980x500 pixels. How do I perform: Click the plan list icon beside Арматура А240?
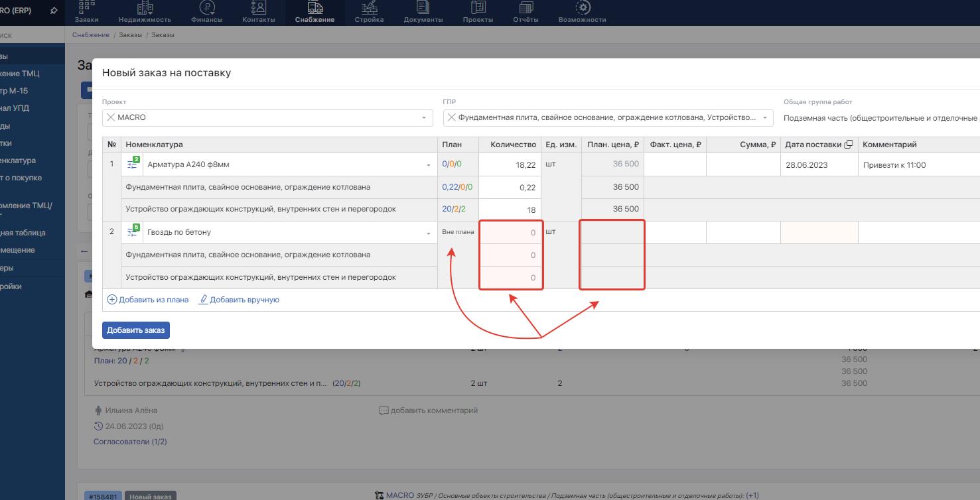pos(133,164)
